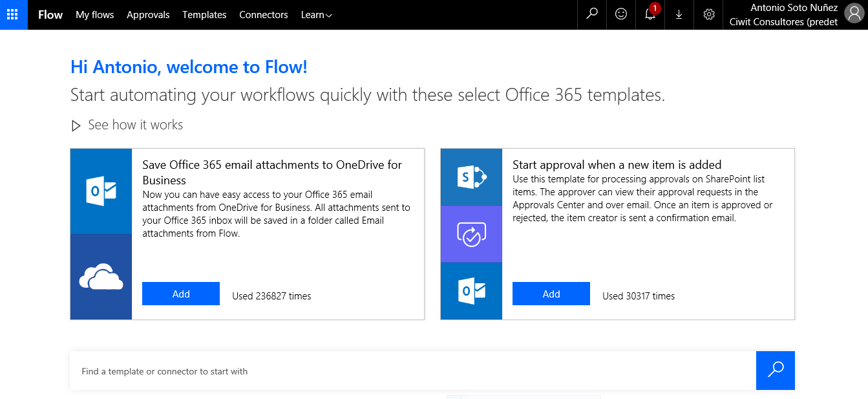Image resolution: width=868 pixels, height=399 pixels.
Task: Focus the Find a template search field
Action: pyautogui.click(x=412, y=371)
